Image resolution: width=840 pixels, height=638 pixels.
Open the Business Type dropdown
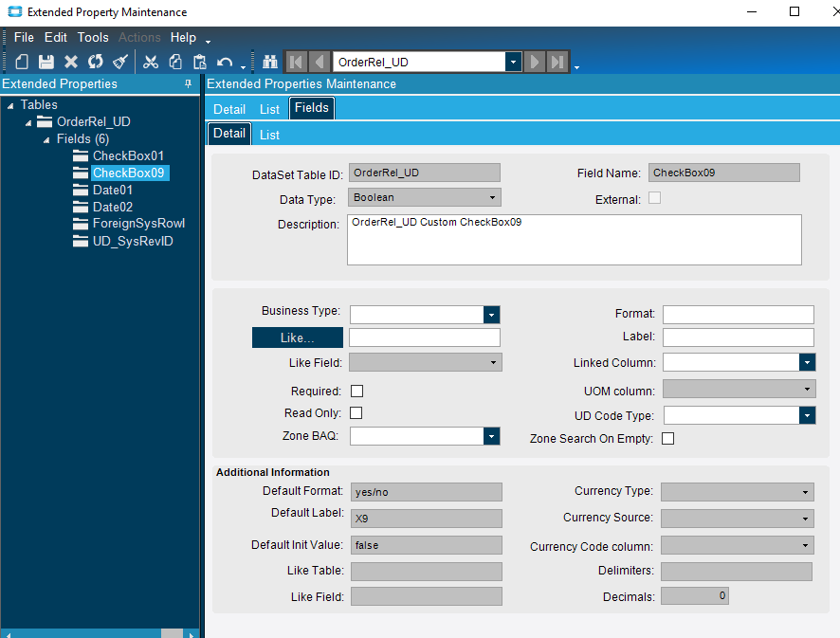[491, 315]
